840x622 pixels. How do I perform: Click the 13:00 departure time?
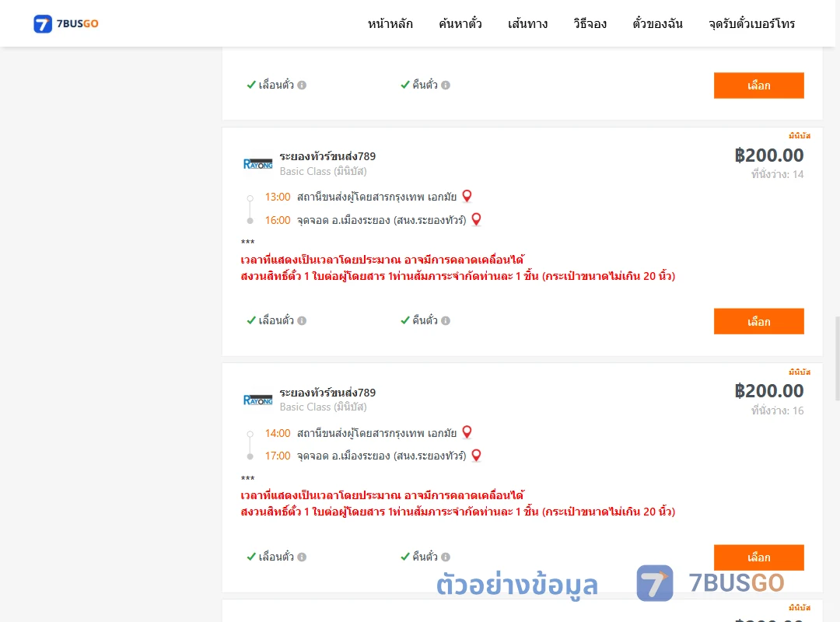click(x=278, y=197)
